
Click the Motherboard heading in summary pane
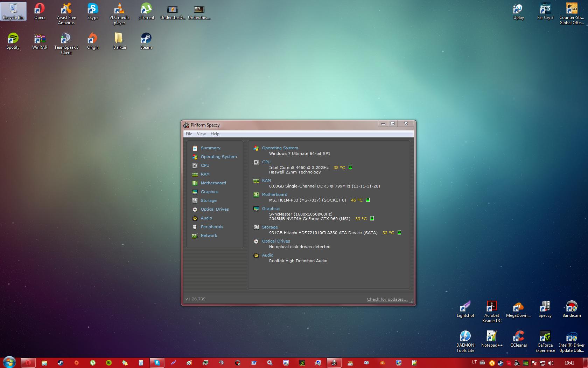click(x=274, y=195)
